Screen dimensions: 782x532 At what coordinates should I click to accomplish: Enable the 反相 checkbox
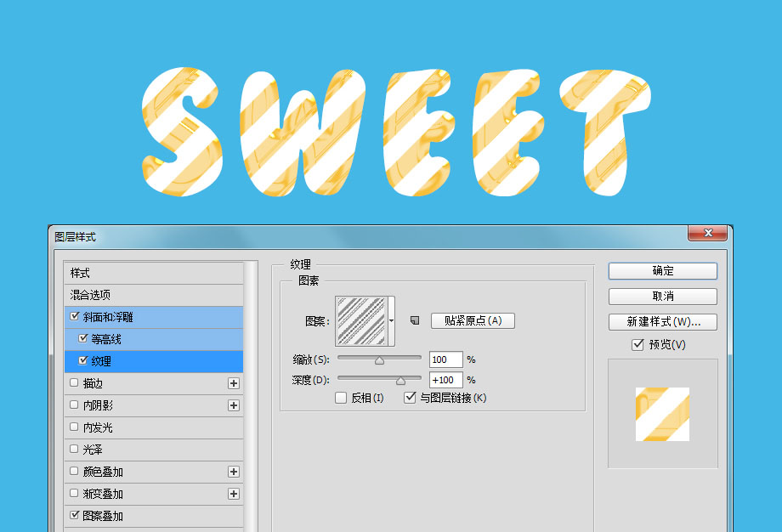pyautogui.click(x=341, y=398)
